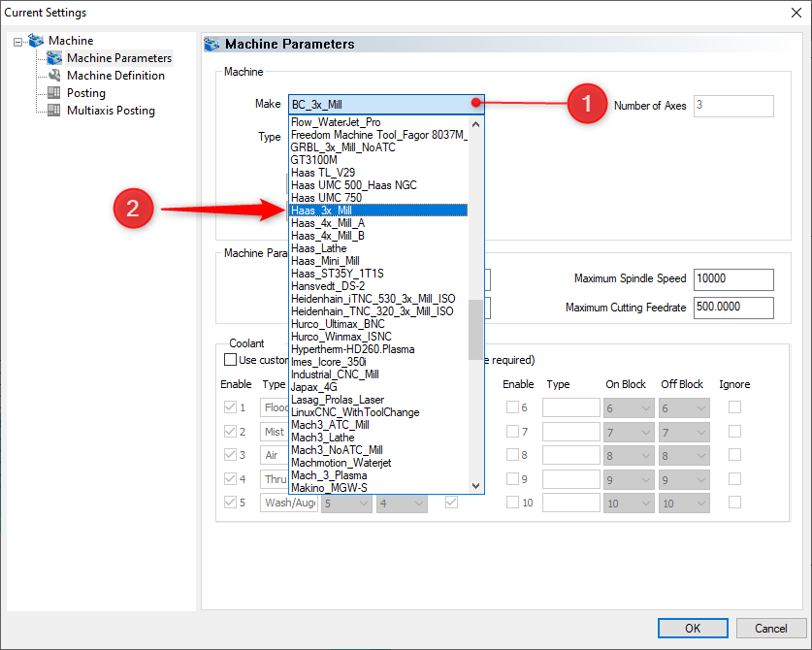
Task: Confirm settings with the OK button
Action: (693, 629)
